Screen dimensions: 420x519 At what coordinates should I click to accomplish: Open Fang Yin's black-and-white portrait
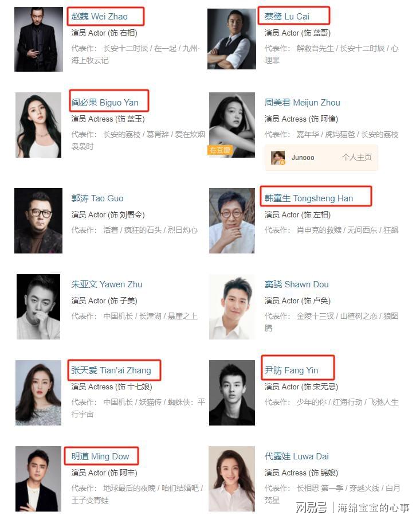click(232, 393)
